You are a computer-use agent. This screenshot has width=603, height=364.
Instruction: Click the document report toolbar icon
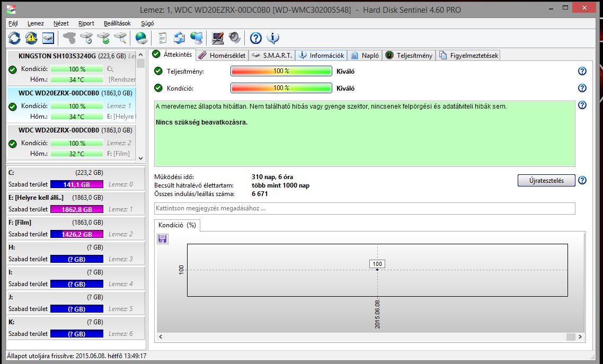click(x=162, y=38)
